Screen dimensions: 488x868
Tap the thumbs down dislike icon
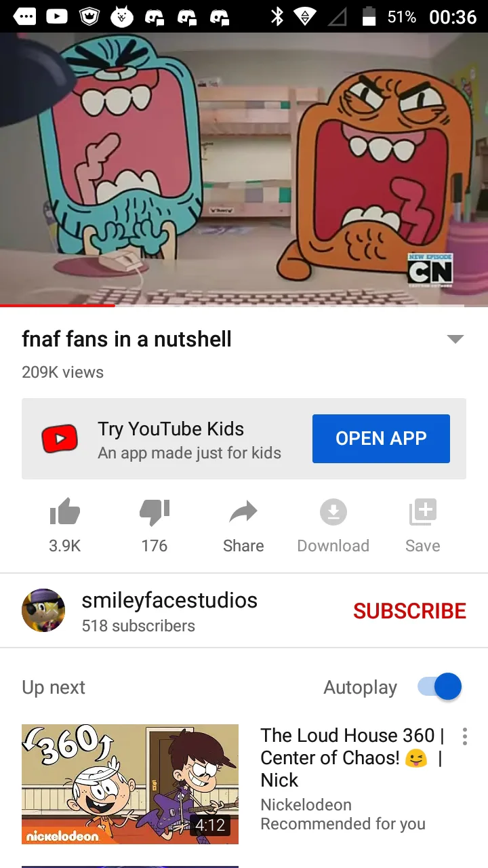155,513
